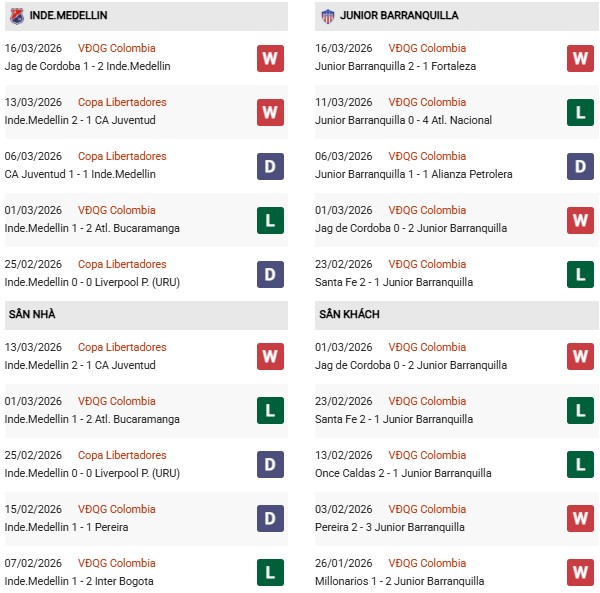Click the D badge for Junior Barranquilla 1 - 1 Alianza Petrolera
Image resolution: width=600 pixels, height=593 pixels.
pos(581,166)
